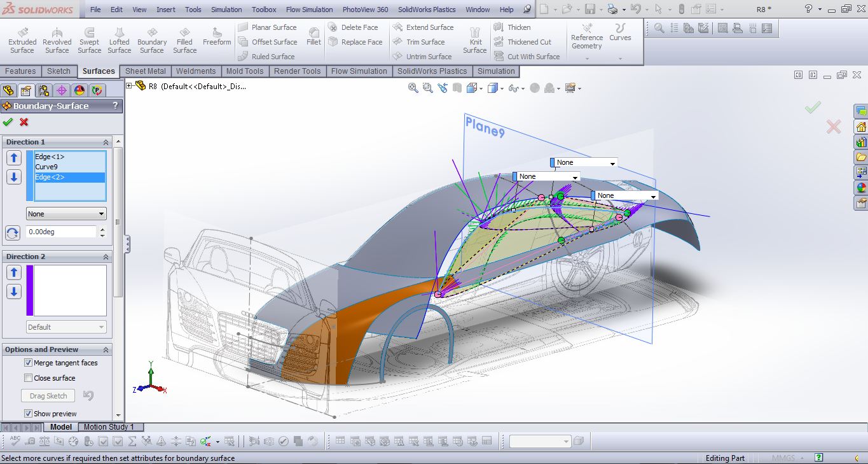This screenshot has width=868, height=464.
Task: Cancel Boundary-Surface with the red X
Action: click(24, 122)
